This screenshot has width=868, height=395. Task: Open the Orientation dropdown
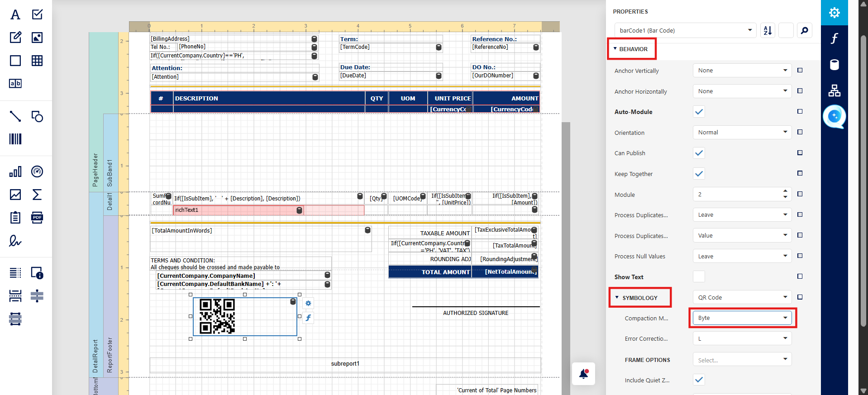click(x=742, y=133)
